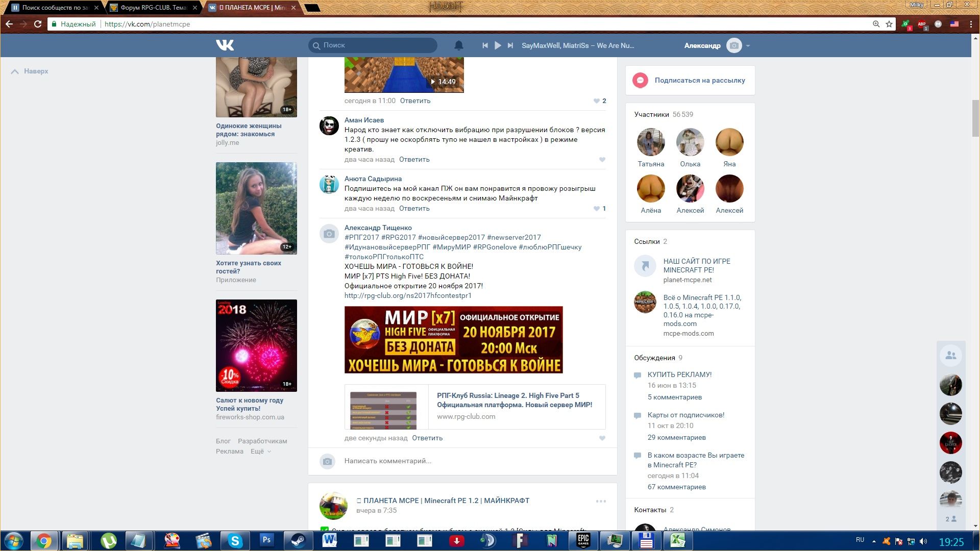The width and height of the screenshot is (980, 551).
Task: Open the friends online chat icon
Action: 951,356
